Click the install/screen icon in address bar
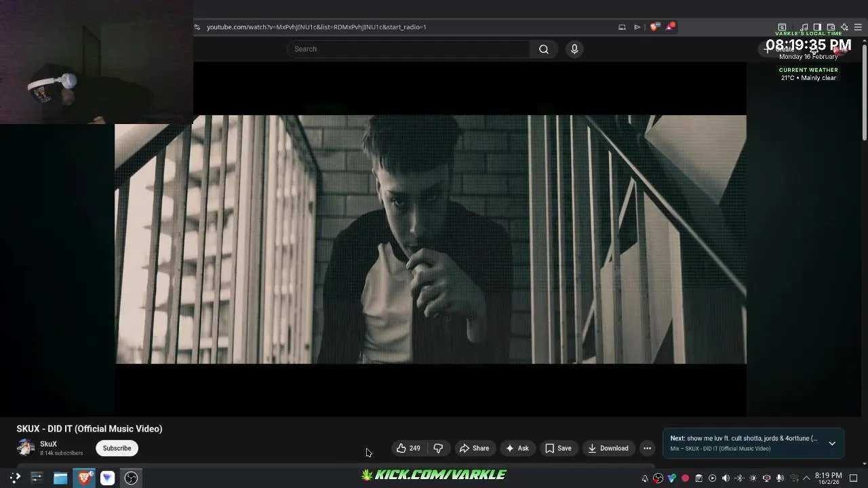 [x=622, y=27]
